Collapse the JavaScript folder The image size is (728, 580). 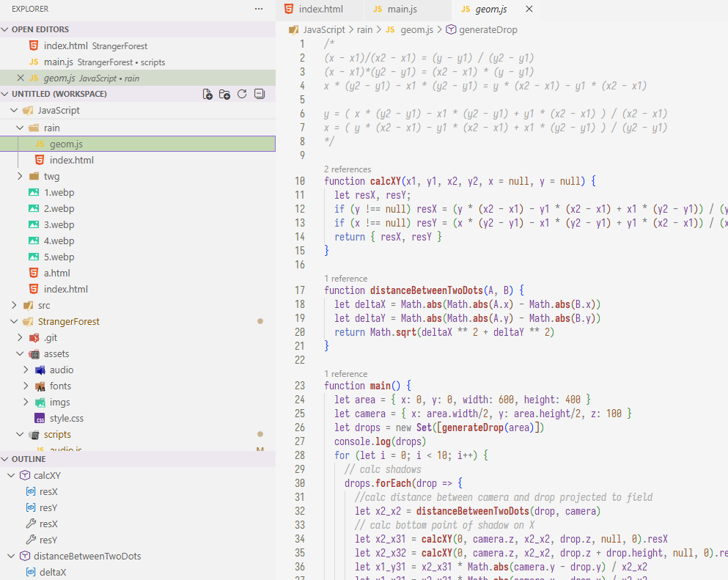[x=14, y=111]
